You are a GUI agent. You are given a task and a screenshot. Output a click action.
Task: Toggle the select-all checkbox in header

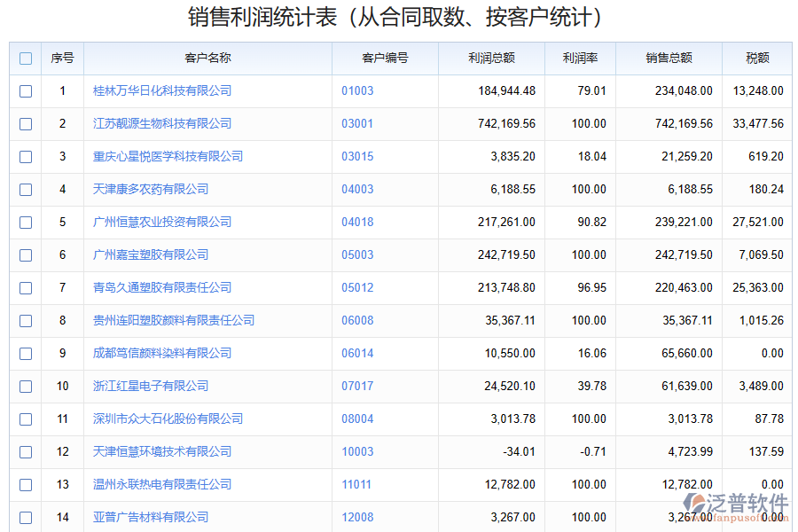[26, 59]
